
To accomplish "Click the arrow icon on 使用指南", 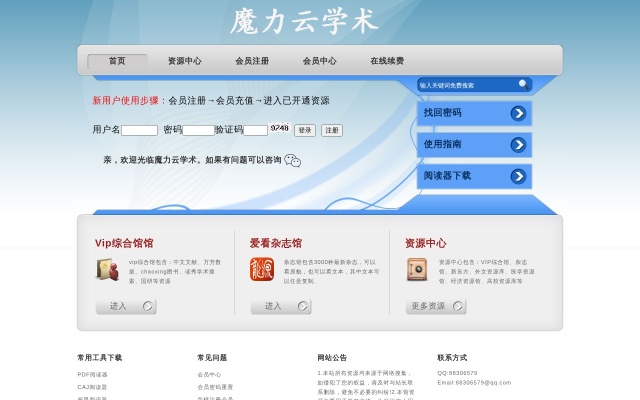I will pyautogui.click(x=518, y=144).
